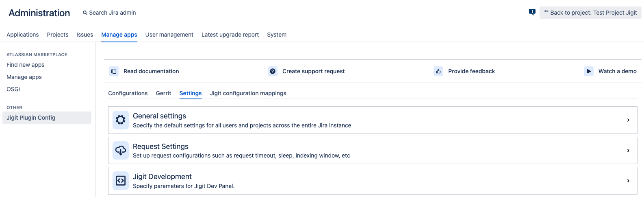
Task: Open the feedback notification icon in header
Action: tap(532, 12)
